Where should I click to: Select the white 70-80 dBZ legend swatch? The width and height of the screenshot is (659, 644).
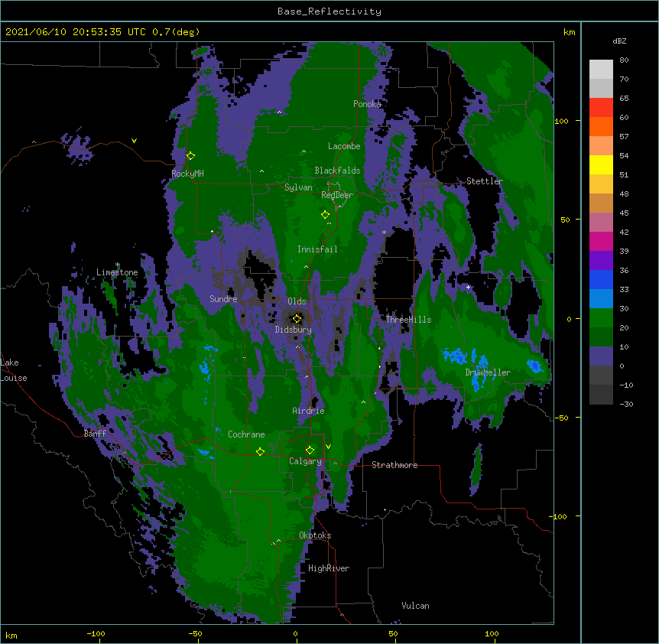pos(601,70)
